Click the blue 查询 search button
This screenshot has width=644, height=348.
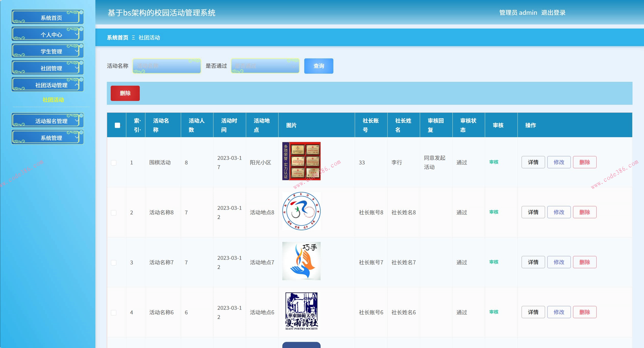coord(319,66)
